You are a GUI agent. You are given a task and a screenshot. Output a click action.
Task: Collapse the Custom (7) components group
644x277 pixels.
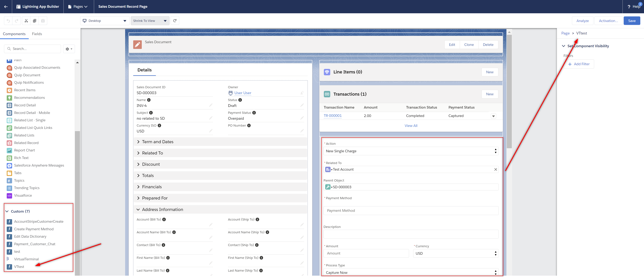click(x=17, y=211)
